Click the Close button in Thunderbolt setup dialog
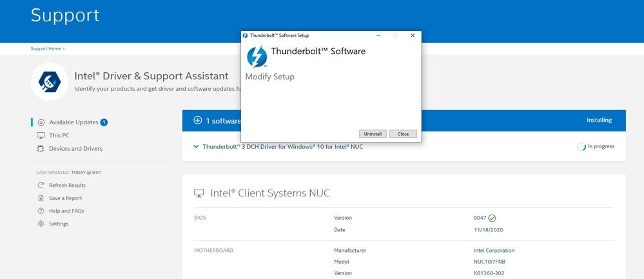Viewport: 644px width, 279px height. coord(403,134)
